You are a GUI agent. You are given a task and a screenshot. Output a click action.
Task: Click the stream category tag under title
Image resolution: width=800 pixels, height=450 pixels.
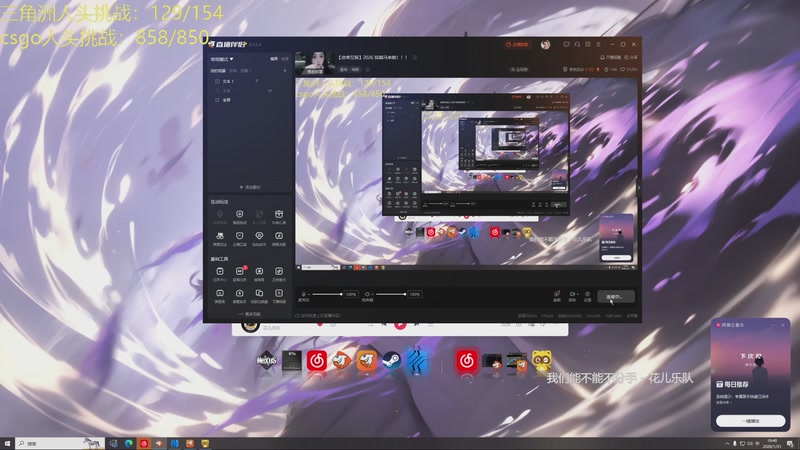350,69
